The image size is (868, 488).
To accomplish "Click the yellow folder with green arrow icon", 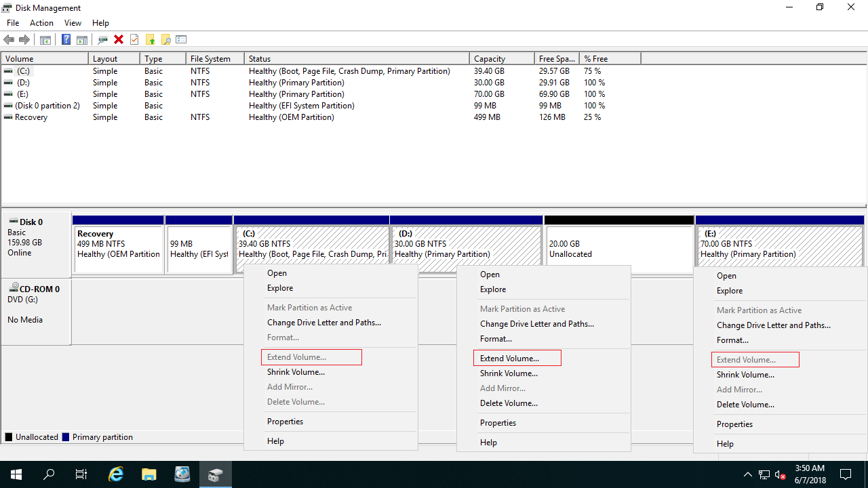I will (150, 39).
